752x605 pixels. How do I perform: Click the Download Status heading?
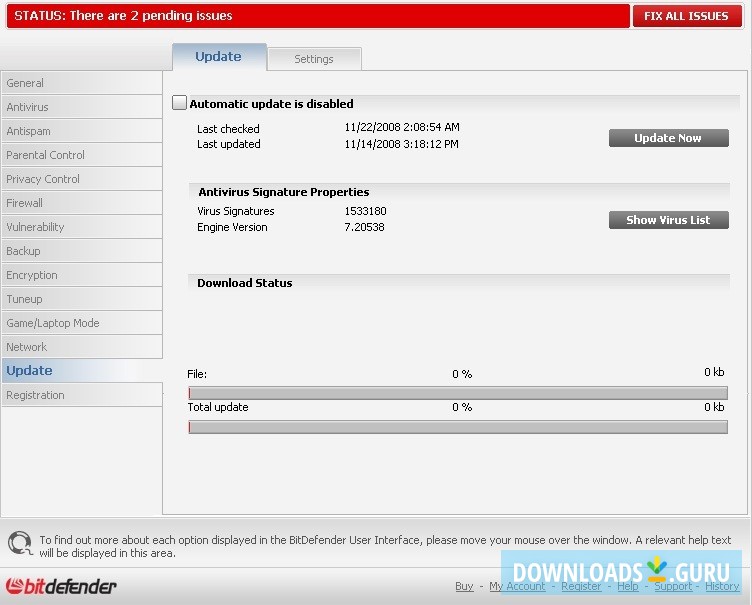245,283
